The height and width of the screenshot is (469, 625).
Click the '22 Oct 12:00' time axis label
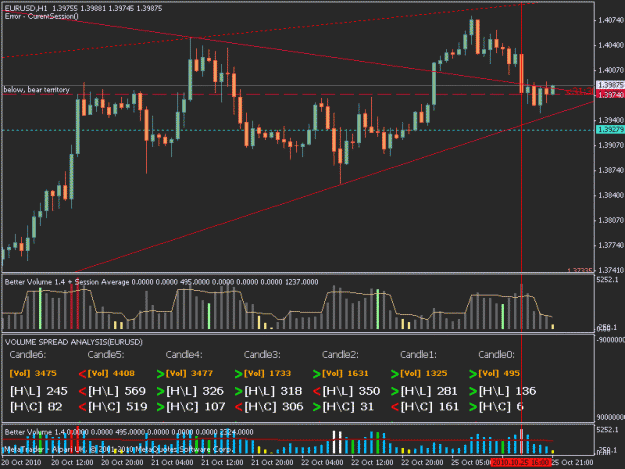point(372,463)
